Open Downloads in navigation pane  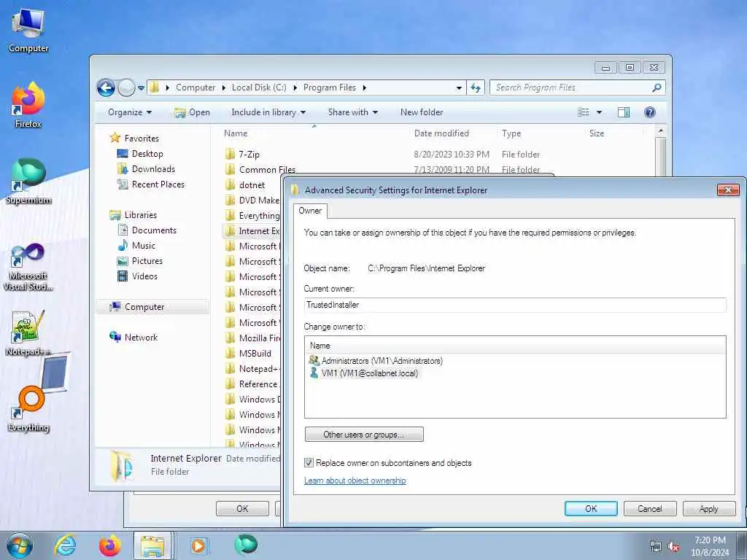(153, 169)
